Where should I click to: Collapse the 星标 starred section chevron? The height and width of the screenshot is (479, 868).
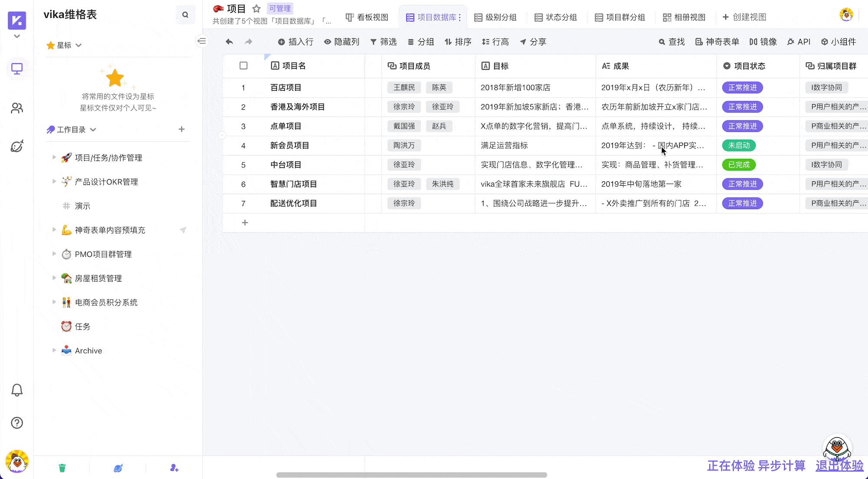(79, 45)
